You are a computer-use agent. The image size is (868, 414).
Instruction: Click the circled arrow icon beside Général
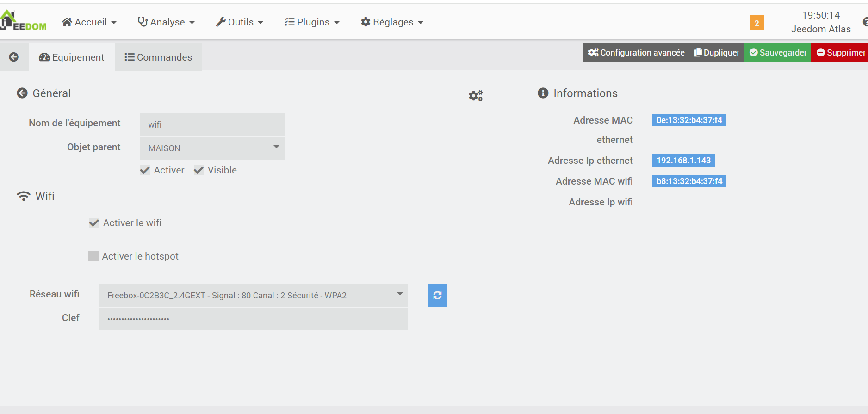tap(22, 93)
